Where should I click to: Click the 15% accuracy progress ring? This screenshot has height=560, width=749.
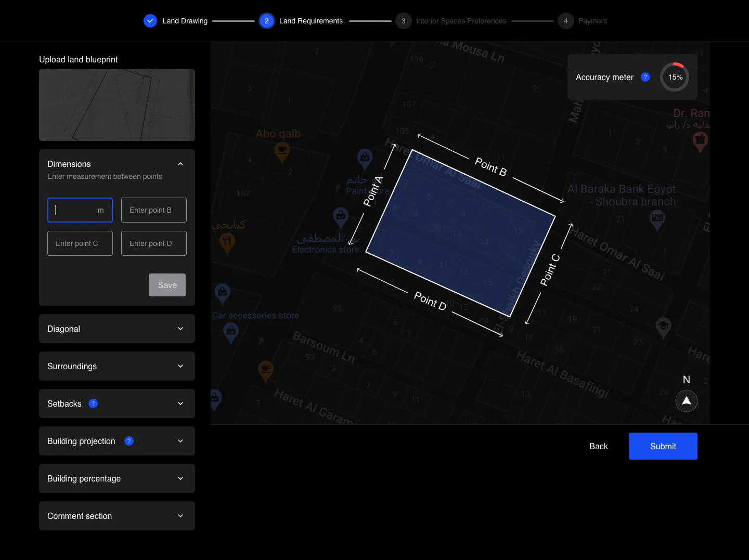pos(675,77)
